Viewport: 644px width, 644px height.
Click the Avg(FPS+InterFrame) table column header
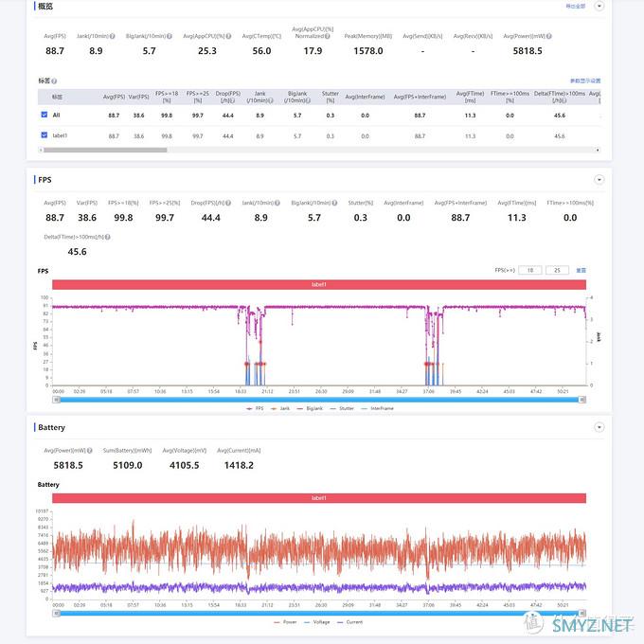click(420, 97)
